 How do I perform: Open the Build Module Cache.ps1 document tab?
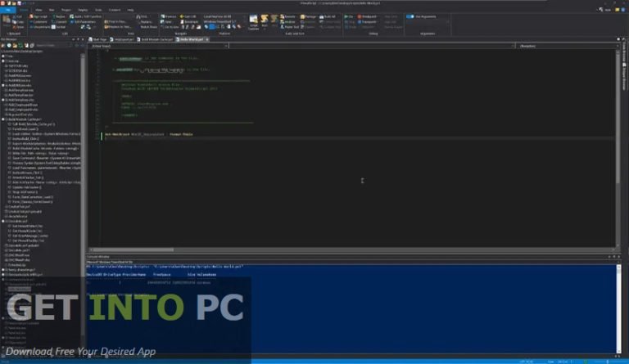click(x=155, y=39)
